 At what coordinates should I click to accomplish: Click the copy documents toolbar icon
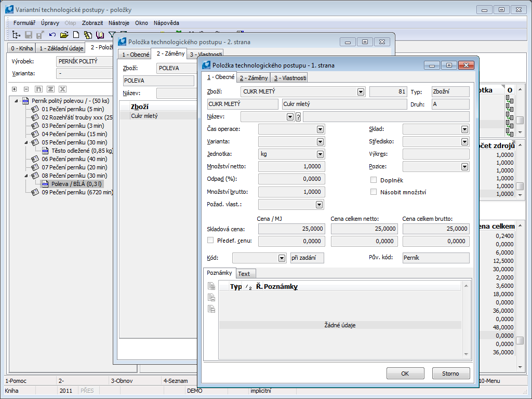88,35
